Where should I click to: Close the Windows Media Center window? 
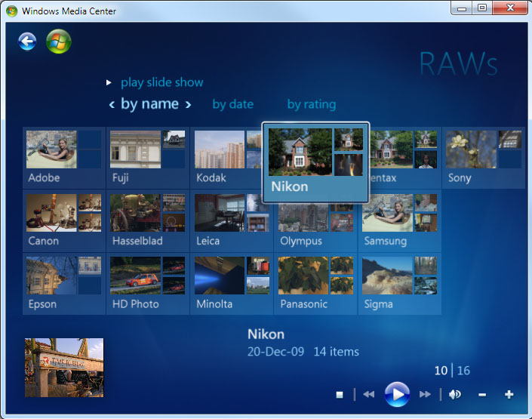click(x=510, y=8)
